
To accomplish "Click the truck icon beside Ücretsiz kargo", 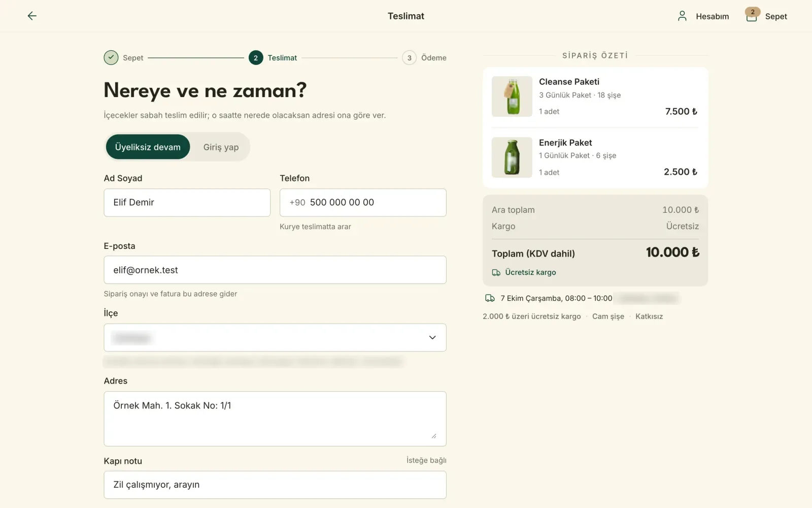I will coord(496,273).
